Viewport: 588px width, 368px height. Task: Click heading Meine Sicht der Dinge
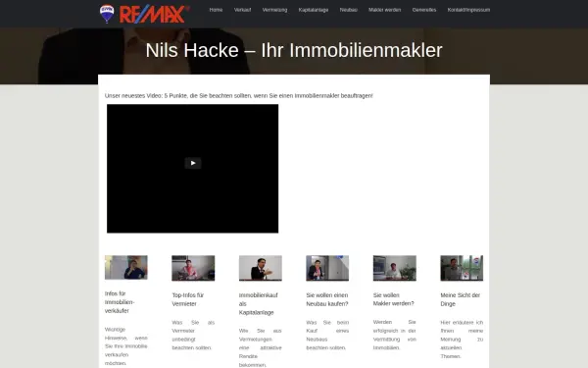click(461, 299)
